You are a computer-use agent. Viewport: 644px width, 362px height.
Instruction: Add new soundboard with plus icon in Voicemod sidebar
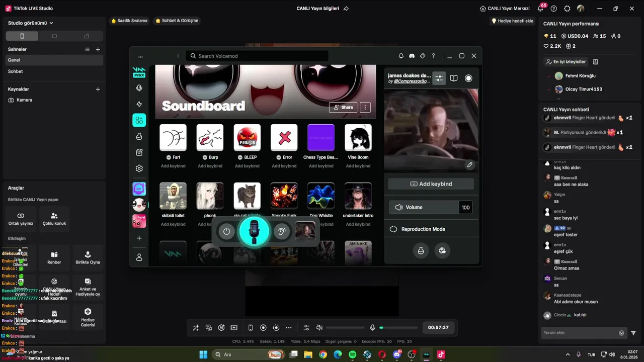pos(139,238)
